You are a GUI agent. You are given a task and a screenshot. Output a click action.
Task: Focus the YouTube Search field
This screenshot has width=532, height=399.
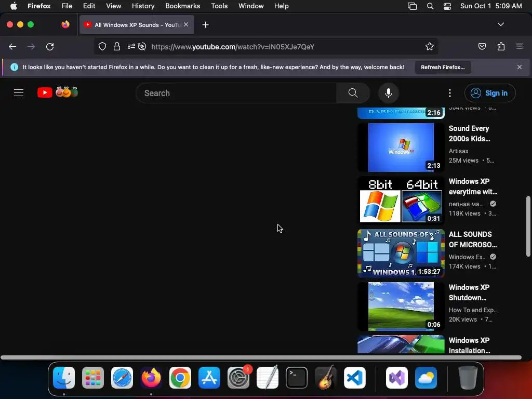236,93
